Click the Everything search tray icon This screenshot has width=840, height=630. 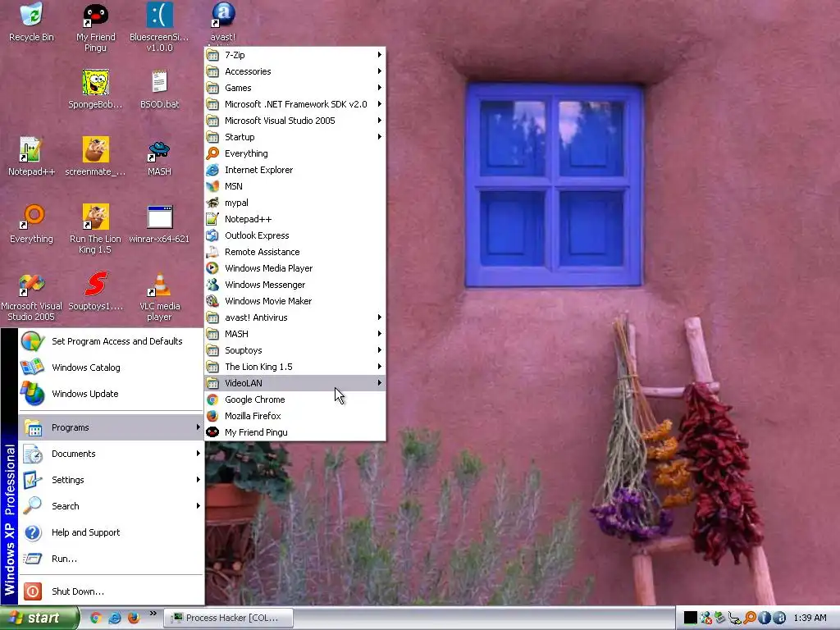[x=750, y=618]
